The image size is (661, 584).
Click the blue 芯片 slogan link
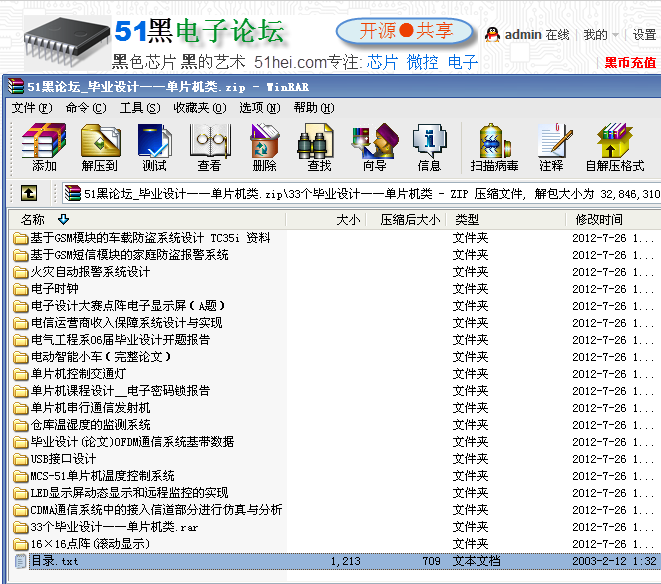[x=382, y=62]
